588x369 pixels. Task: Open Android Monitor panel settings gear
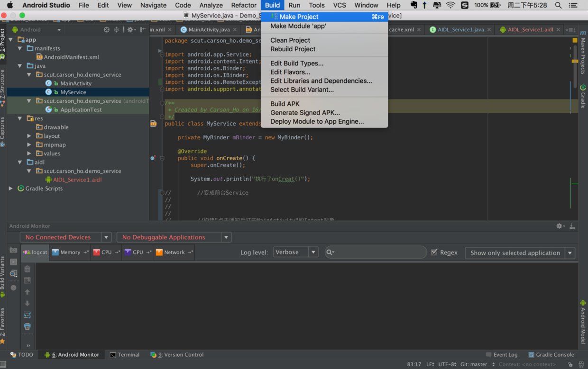coord(560,226)
